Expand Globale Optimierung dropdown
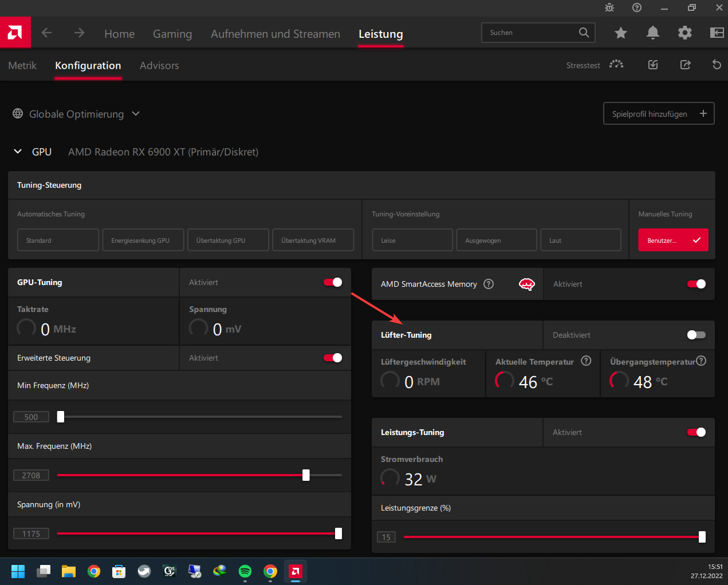Image resolution: width=728 pixels, height=585 pixels. [136, 114]
